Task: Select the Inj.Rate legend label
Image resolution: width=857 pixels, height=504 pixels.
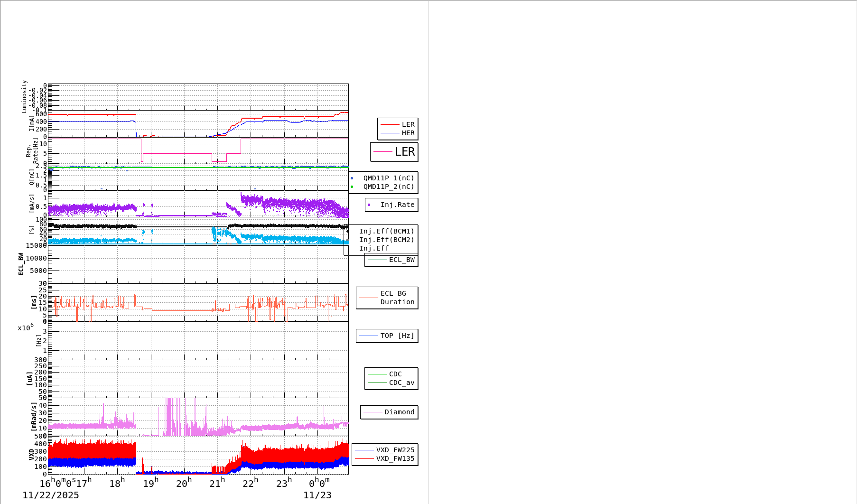Action: [397, 205]
